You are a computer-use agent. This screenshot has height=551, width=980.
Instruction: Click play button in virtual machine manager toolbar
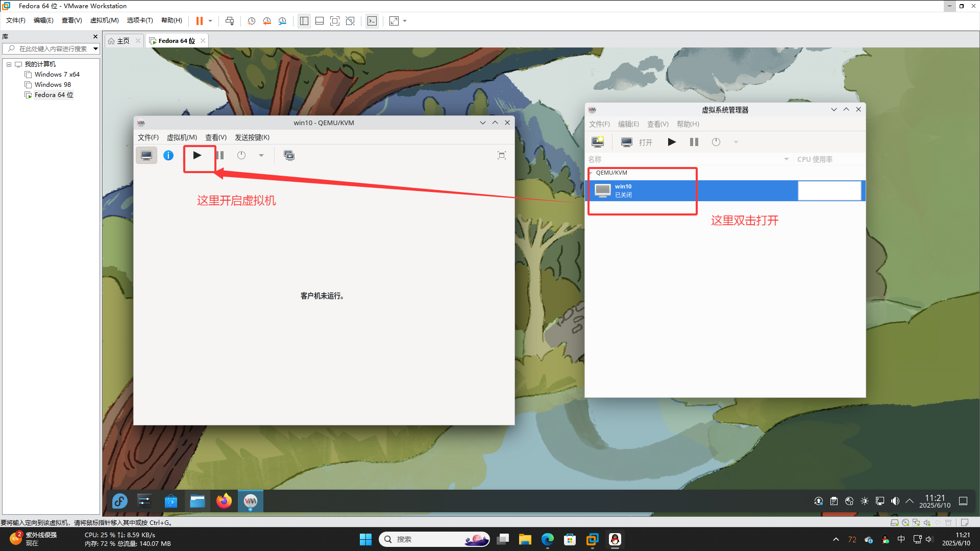[x=672, y=142]
